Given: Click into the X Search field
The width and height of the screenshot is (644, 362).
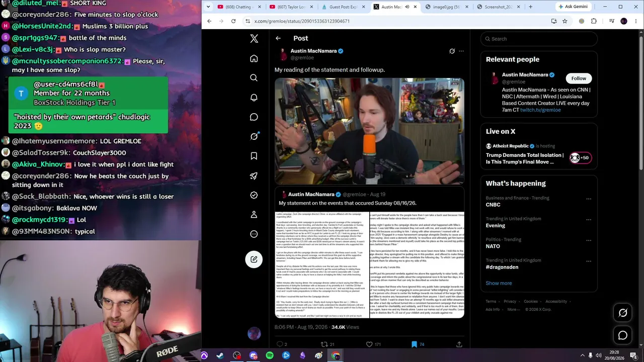Looking at the screenshot, I should 539,39.
